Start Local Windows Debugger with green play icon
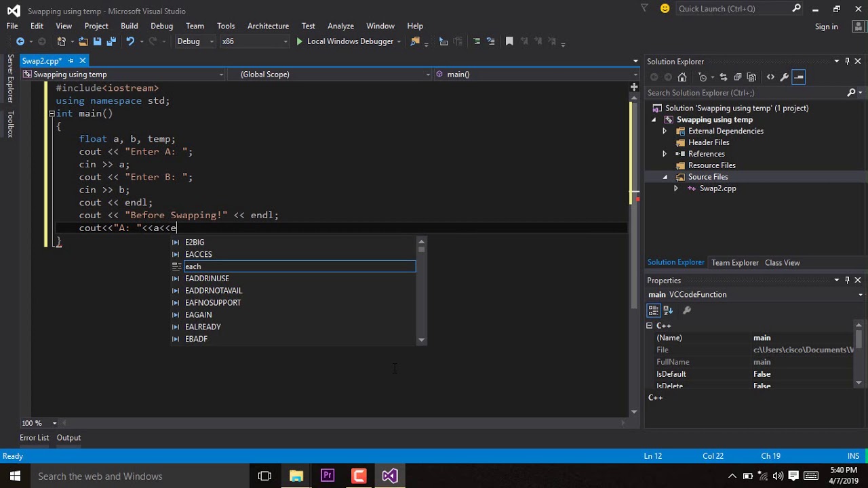868x488 pixels. [300, 41]
